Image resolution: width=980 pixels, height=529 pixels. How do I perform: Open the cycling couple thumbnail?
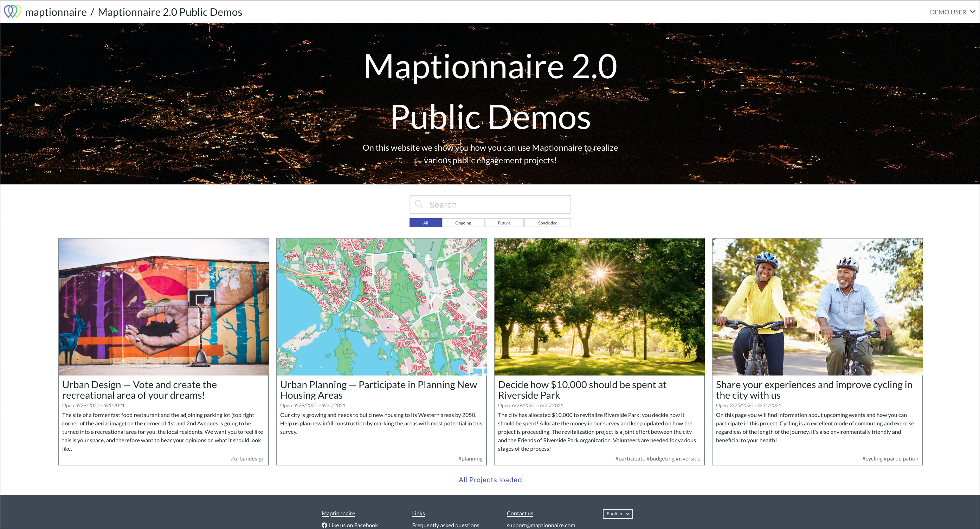coord(817,307)
